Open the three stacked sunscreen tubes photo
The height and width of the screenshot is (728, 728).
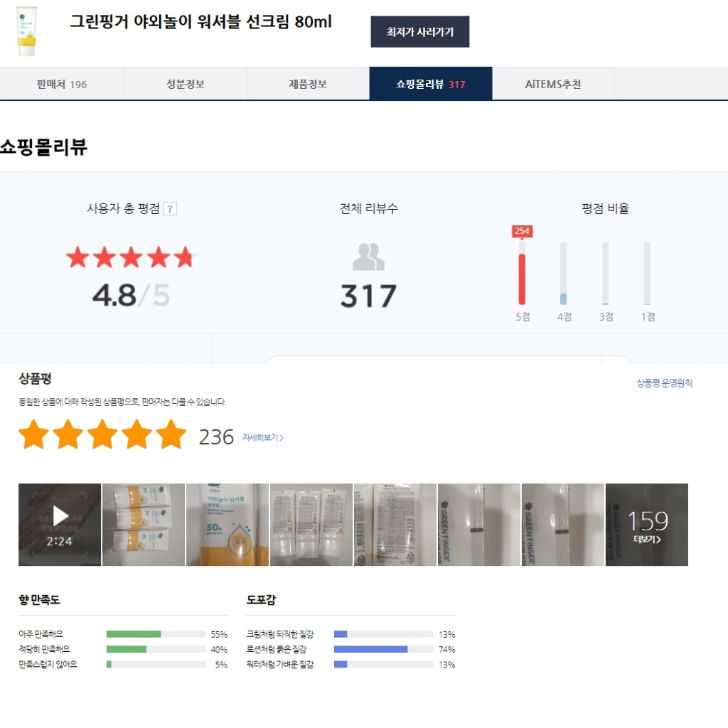(x=144, y=525)
